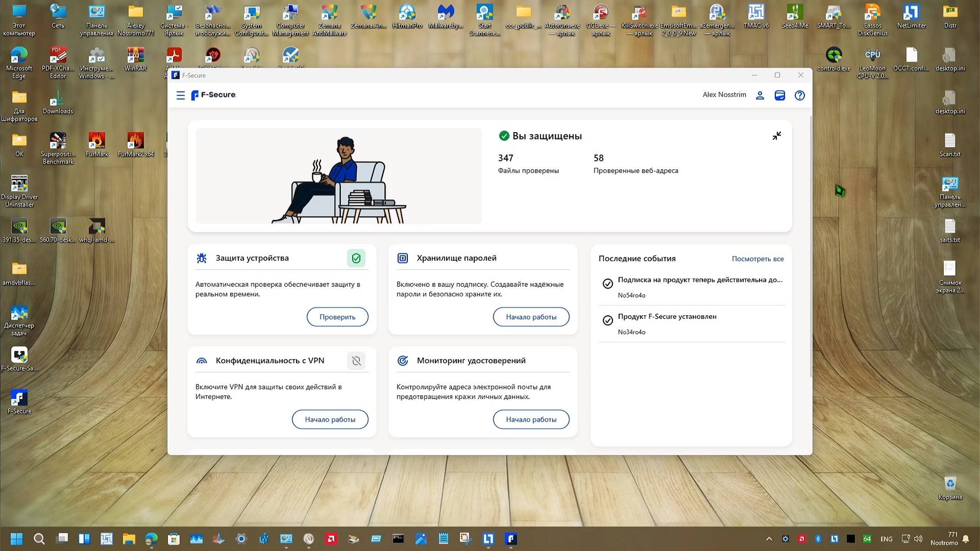
Task: Start VPN privacy with Начало работы
Action: pyautogui.click(x=330, y=419)
